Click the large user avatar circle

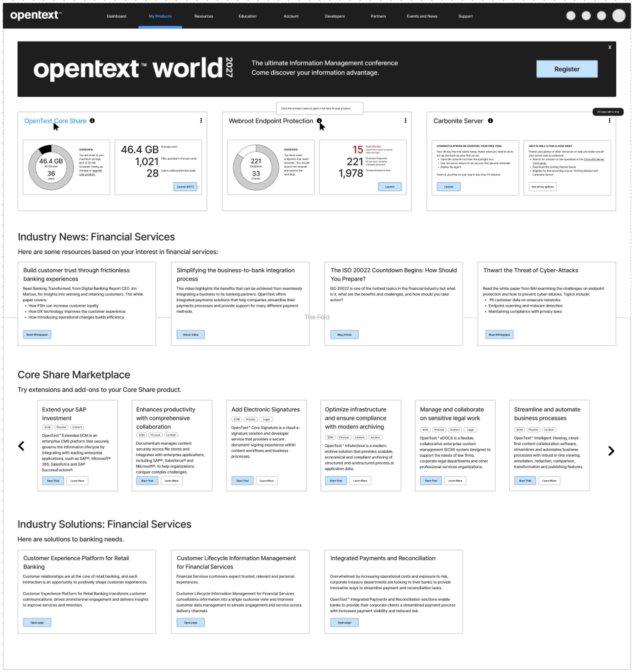[619, 15]
